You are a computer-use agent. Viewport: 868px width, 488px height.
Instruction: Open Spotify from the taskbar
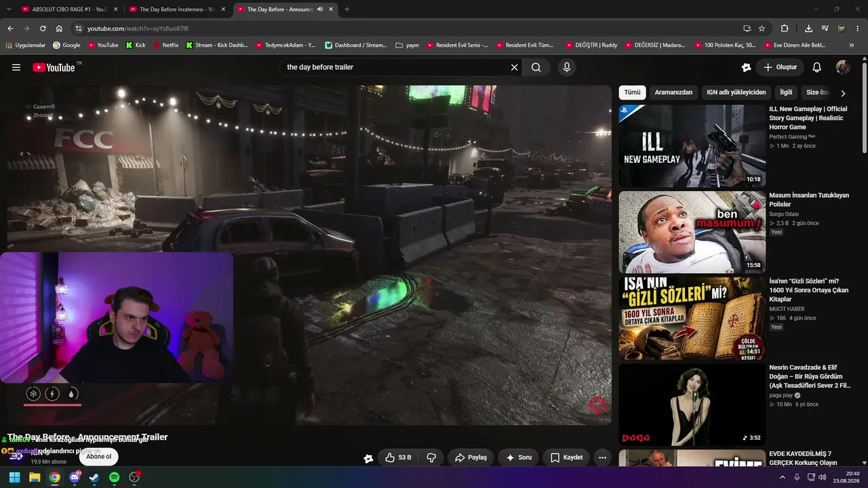(114, 477)
